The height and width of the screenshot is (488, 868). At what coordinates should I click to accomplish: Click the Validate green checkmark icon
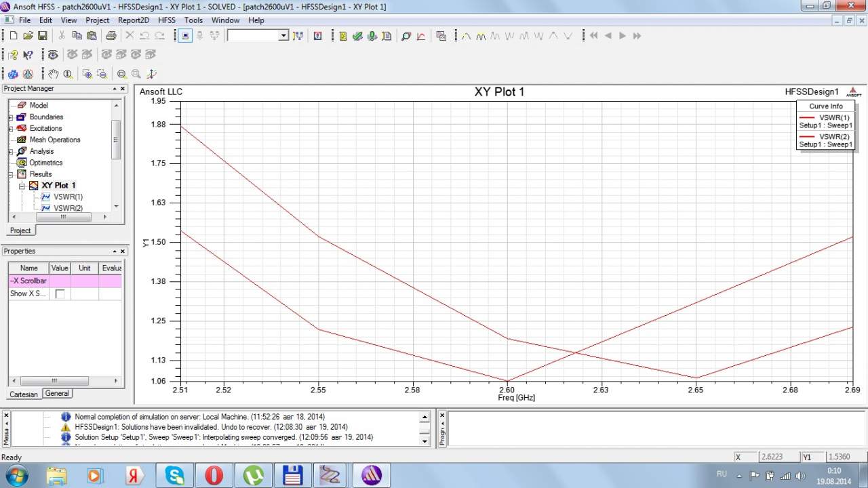357,36
